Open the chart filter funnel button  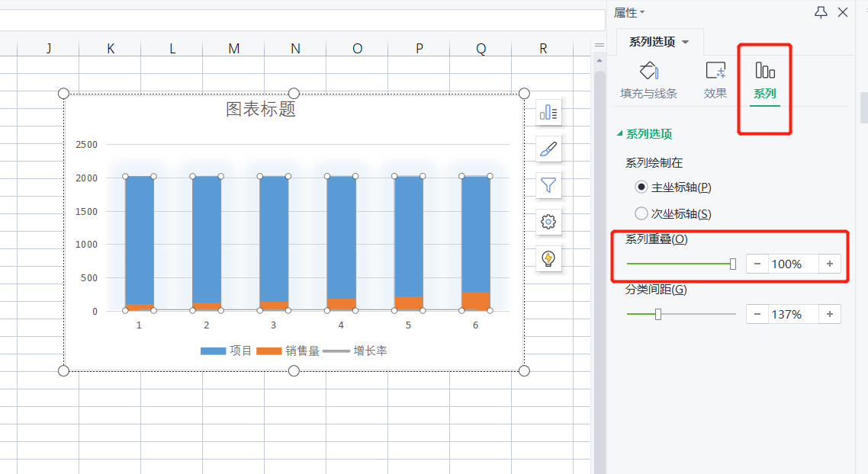tap(548, 185)
